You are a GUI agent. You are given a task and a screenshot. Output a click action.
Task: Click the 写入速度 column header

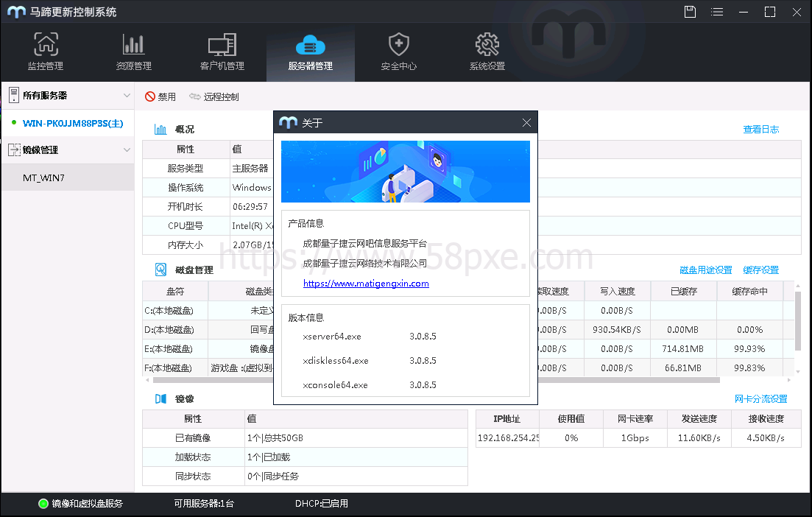pyautogui.click(x=618, y=292)
